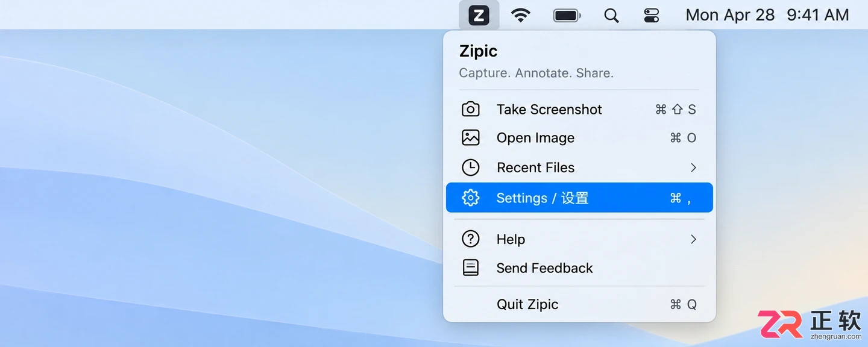
Task: Click the Zipic title header
Action: pos(479,51)
